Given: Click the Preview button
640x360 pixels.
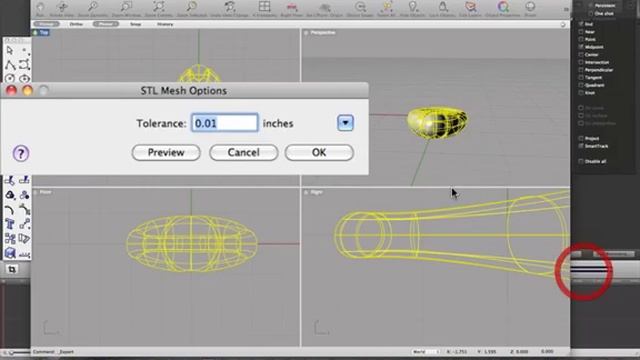Looking at the screenshot, I should coord(166,153).
